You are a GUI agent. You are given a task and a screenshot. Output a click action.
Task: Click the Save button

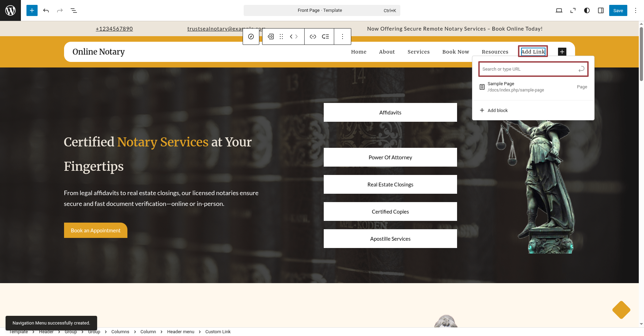[618, 10]
